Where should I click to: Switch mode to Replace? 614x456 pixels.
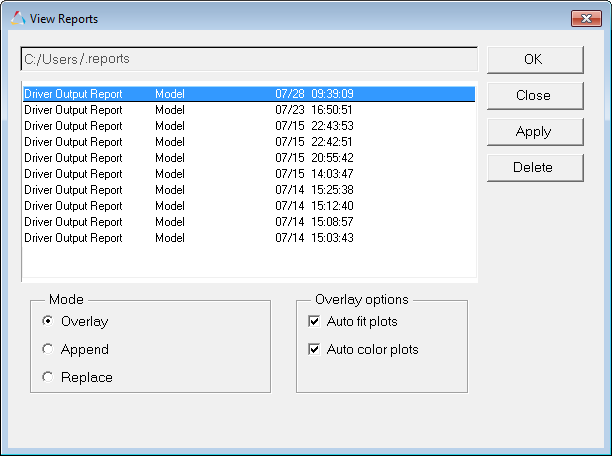pyautogui.click(x=48, y=378)
